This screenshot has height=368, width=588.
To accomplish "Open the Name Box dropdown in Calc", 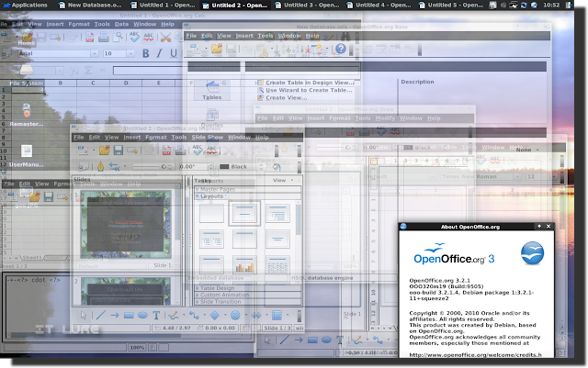I will coord(59,70).
